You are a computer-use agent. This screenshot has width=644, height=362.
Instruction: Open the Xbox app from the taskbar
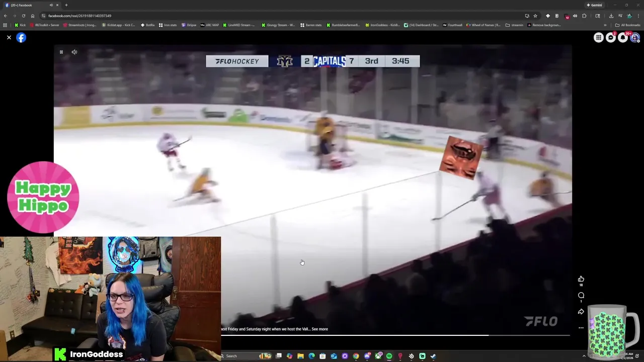tap(378, 356)
